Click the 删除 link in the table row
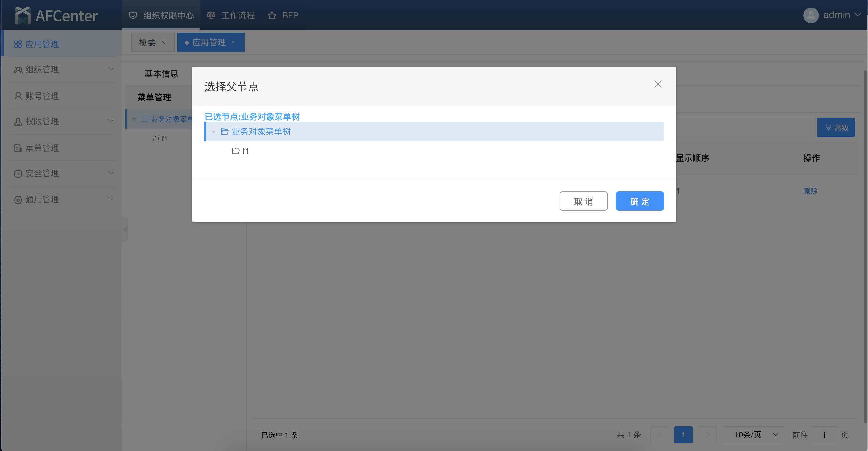The width and height of the screenshot is (868, 451). [x=810, y=191]
